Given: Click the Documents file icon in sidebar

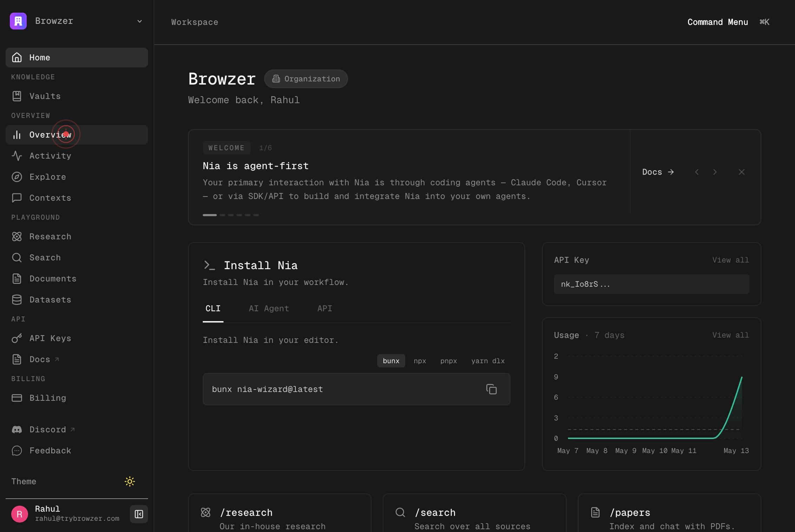Looking at the screenshot, I should click(x=17, y=279).
